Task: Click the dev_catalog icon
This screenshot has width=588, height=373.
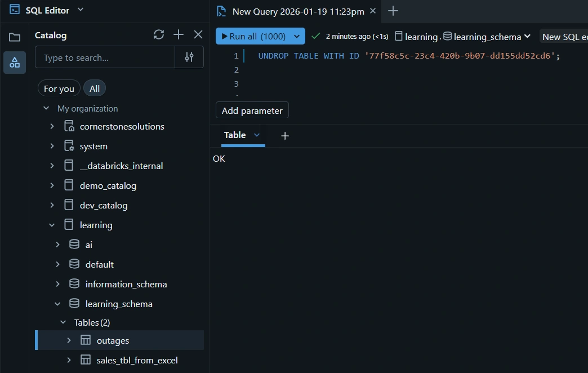Action: 69,205
